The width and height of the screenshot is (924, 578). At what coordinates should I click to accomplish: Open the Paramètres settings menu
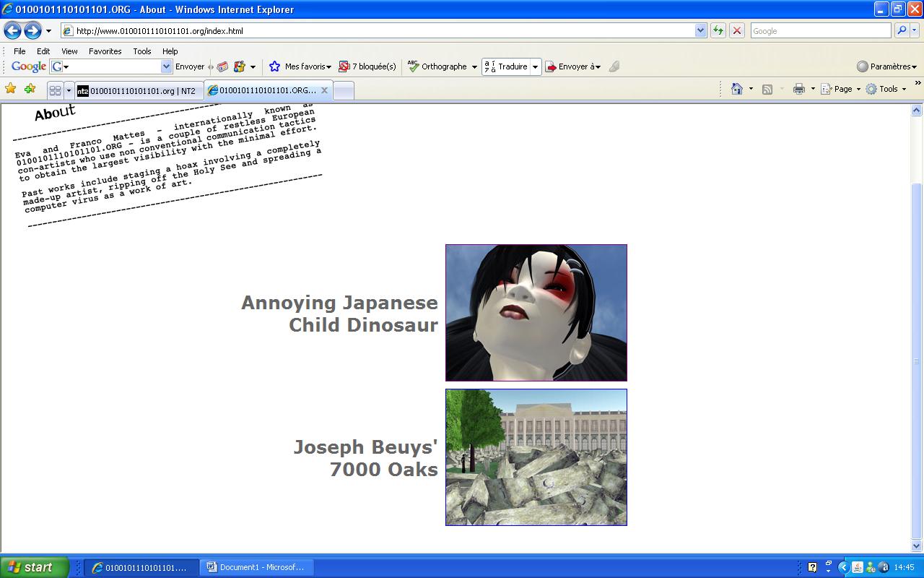pyautogui.click(x=886, y=66)
